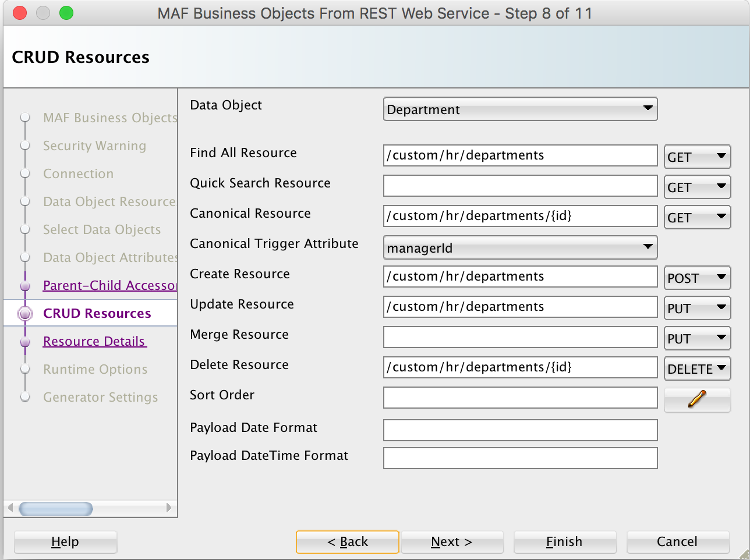This screenshot has height=560, width=750.
Task: Select the MAF Business Objects wizard step
Action: tap(110, 118)
